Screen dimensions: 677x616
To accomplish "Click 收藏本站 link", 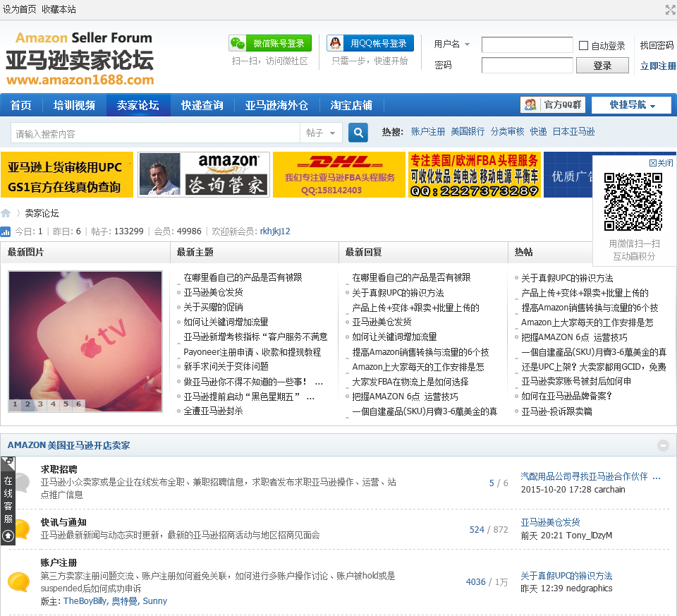I will pos(59,9).
